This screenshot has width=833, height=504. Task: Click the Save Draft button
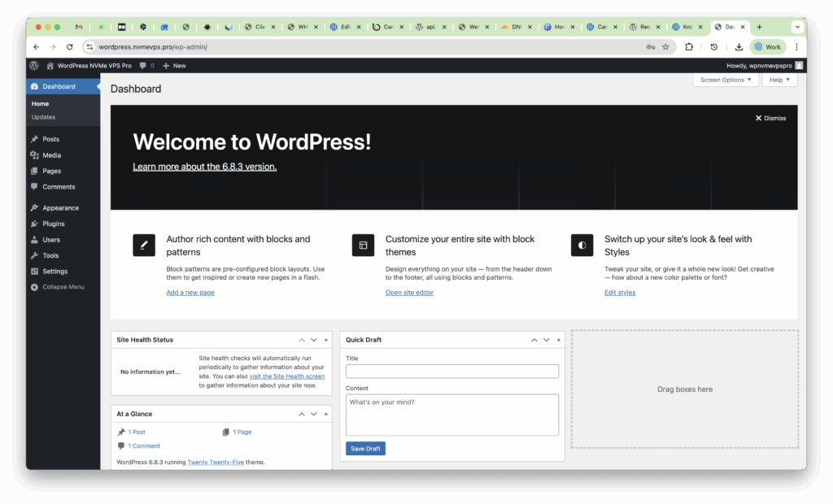(365, 449)
